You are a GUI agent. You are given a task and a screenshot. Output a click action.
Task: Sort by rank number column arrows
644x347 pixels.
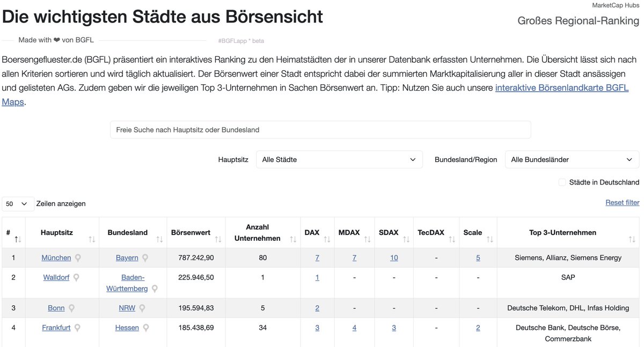[x=17, y=239]
